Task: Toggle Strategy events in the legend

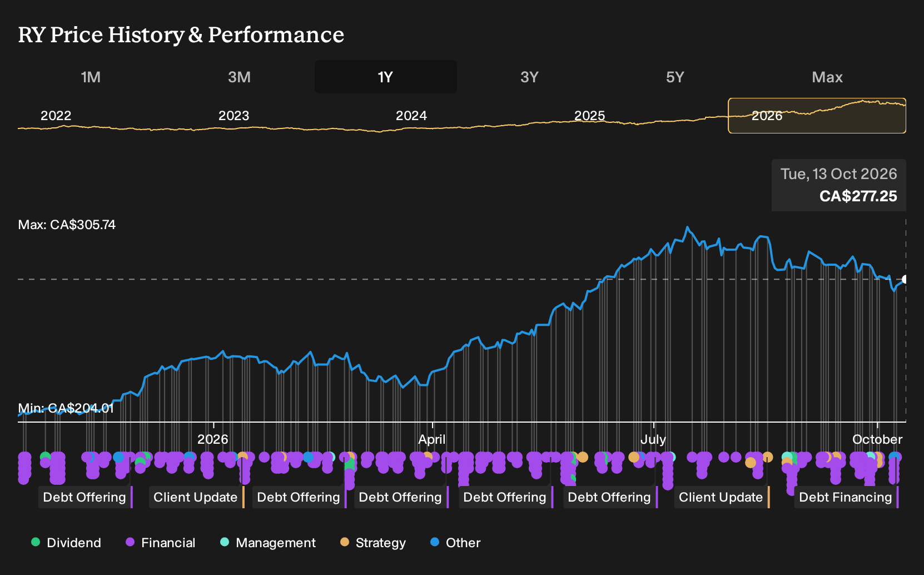Action: coord(373,543)
